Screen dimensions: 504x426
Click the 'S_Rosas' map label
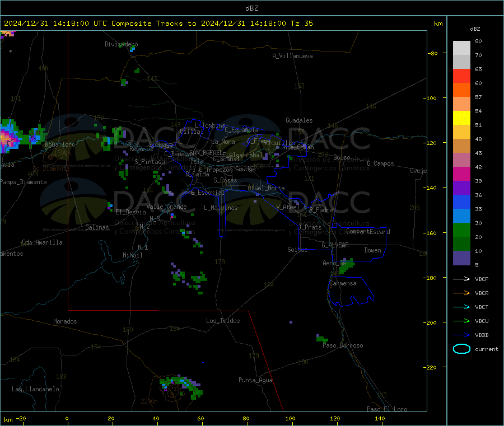point(225,180)
